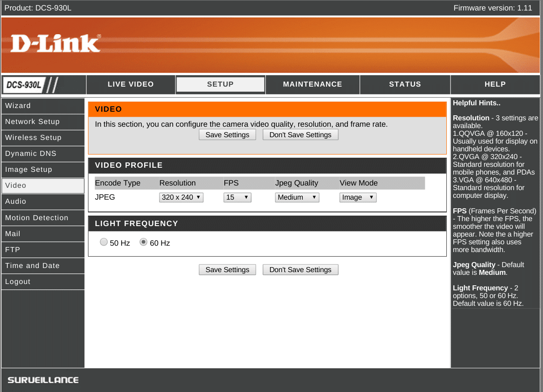543x392 pixels.
Task: Expand the FPS dropdown set to 15
Action: click(237, 197)
